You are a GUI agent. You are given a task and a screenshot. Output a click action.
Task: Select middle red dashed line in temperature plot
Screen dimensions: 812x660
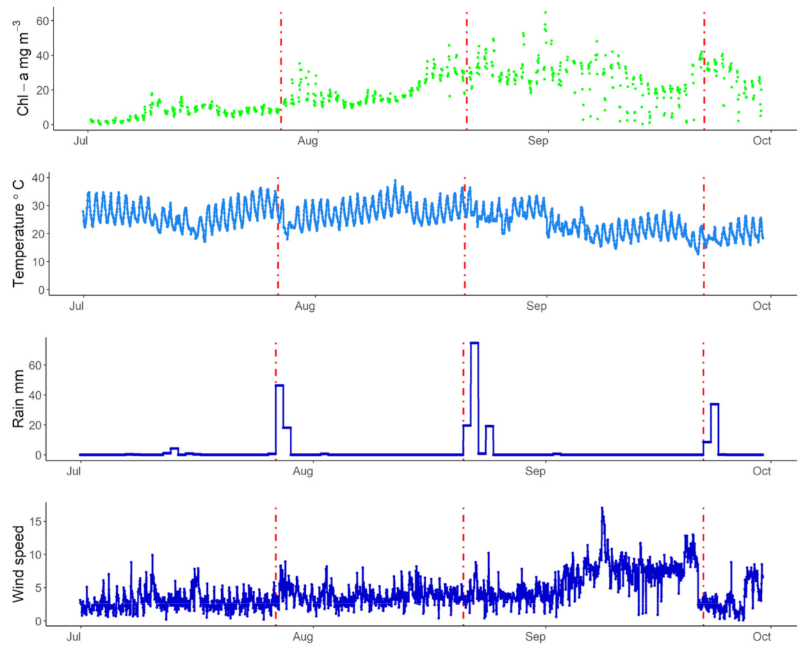[464, 236]
